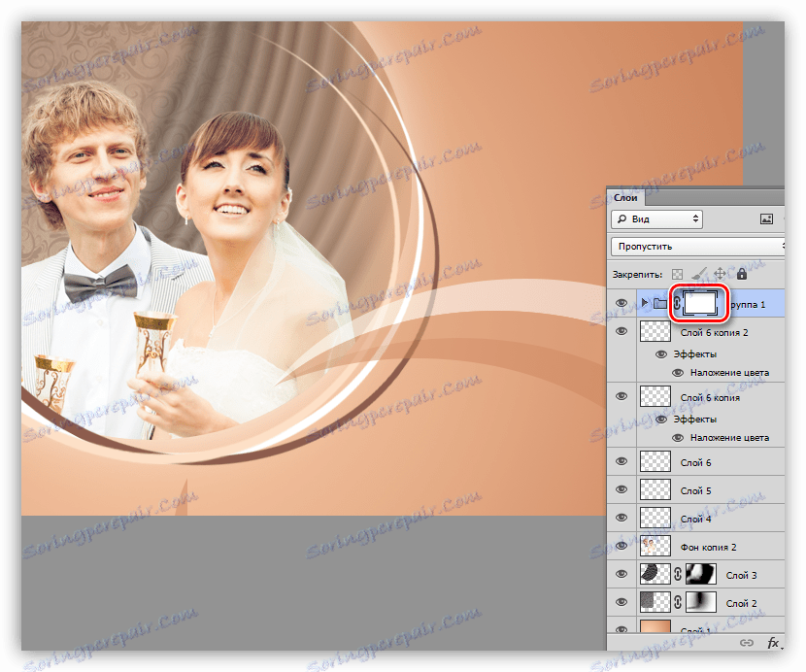Select layer thumbnail of Слой 2
The image size is (806, 672).
[655, 601]
